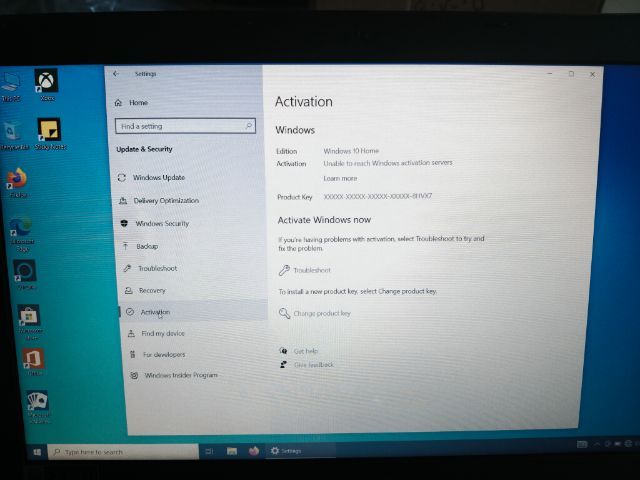The height and width of the screenshot is (480, 640).
Task: Click the key icon beside Change product key
Action: coord(284,313)
